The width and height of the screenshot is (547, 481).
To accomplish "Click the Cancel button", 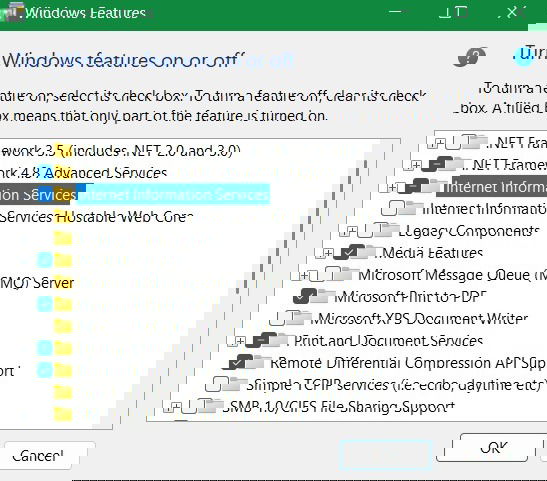I will [x=38, y=456].
